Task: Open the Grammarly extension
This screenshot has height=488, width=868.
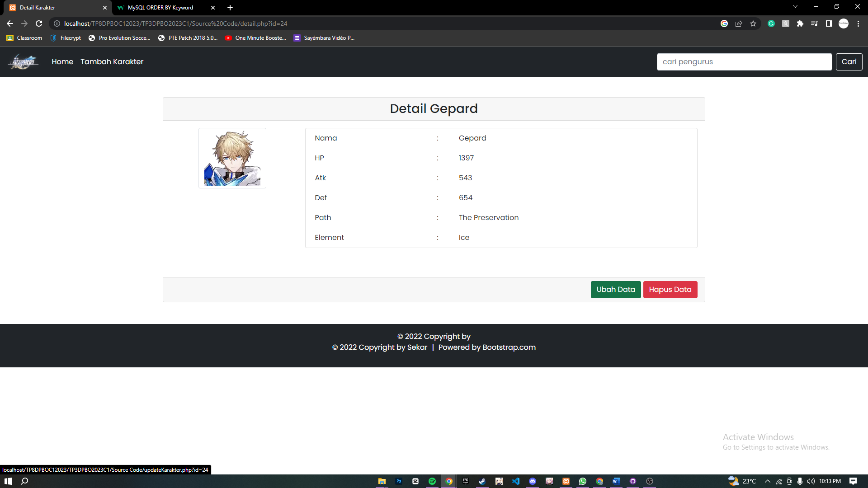Action: coord(771,23)
